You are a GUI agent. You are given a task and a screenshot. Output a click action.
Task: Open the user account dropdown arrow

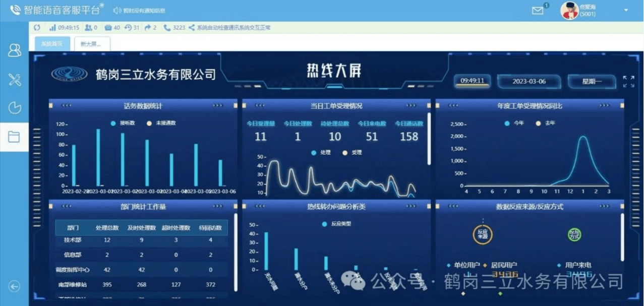626,10
